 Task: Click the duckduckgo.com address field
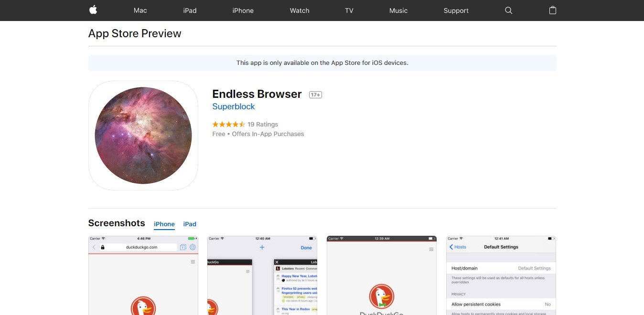pyautogui.click(x=138, y=247)
